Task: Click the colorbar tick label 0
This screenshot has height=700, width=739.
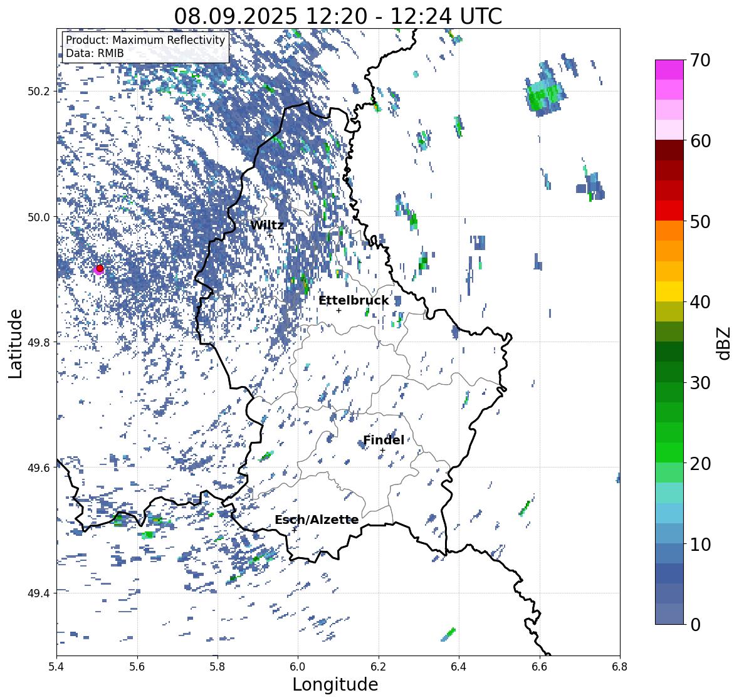Action: (x=695, y=625)
